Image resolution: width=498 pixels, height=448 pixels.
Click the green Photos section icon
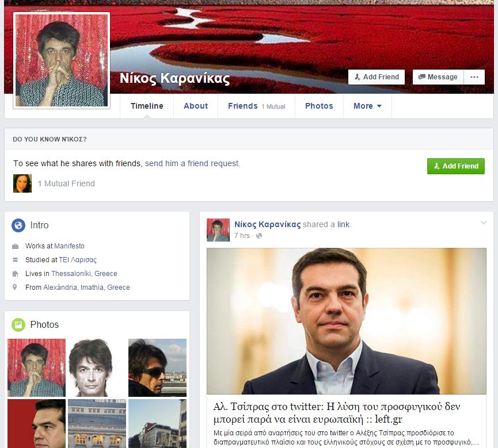click(18, 324)
